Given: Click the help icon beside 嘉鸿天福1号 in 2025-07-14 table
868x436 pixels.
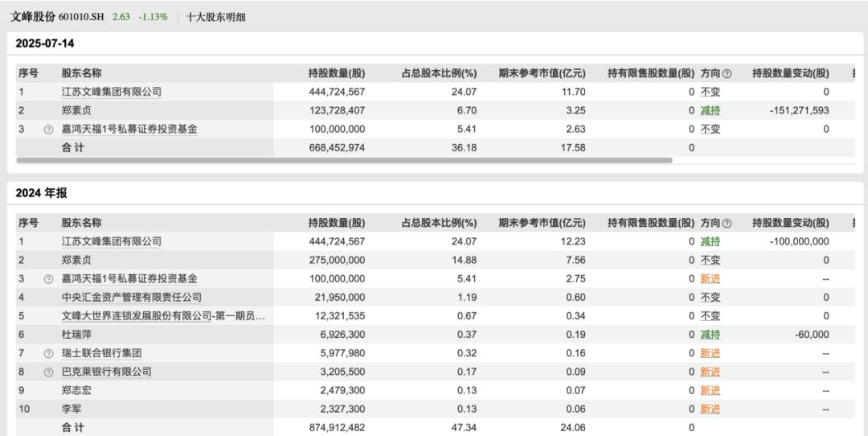Looking at the screenshot, I should click(x=48, y=130).
